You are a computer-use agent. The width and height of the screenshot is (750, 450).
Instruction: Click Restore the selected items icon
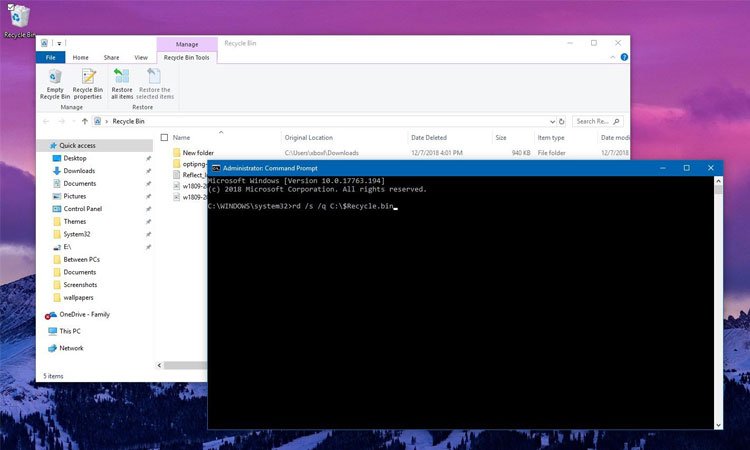[x=153, y=78]
